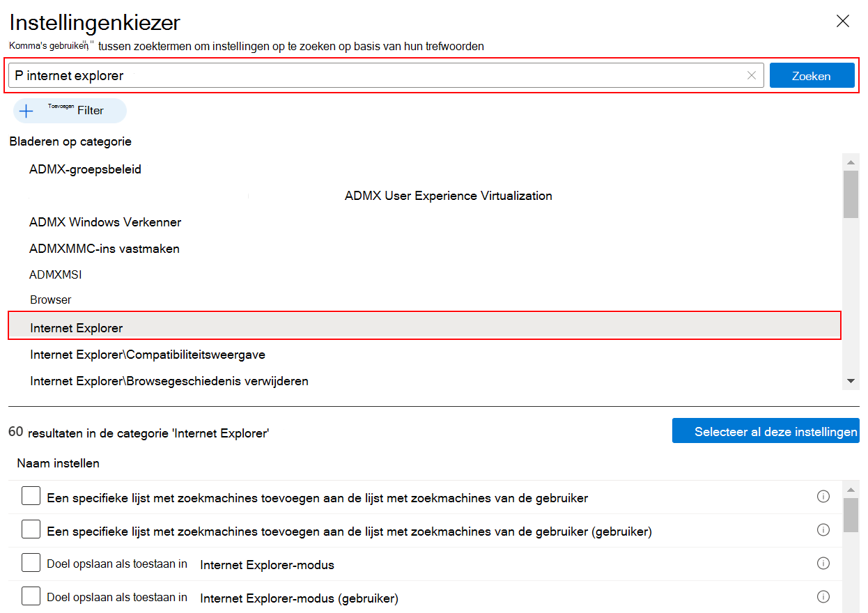Open ADMX Windows Verkenner category
The width and height of the screenshot is (868, 613).
pos(105,222)
